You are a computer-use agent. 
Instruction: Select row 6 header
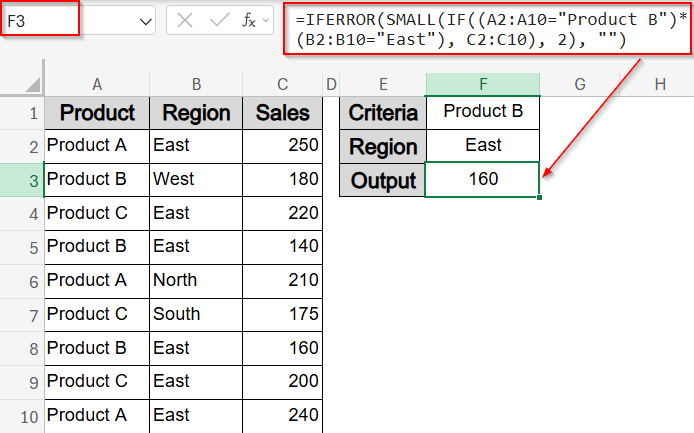tap(22, 282)
